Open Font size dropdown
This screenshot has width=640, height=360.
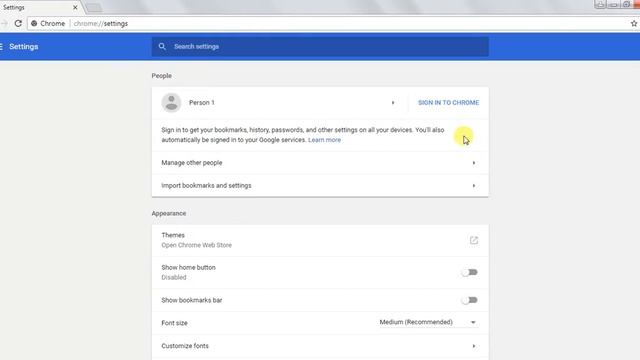pyautogui.click(x=428, y=322)
